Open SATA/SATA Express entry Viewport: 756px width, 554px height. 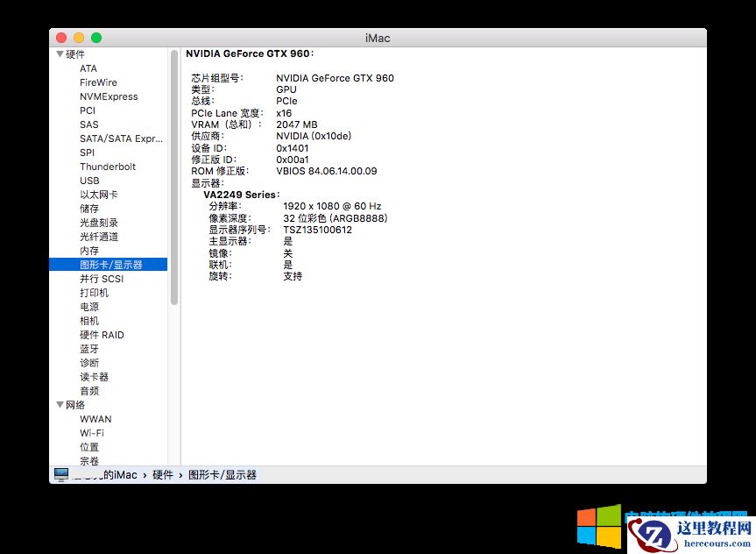tap(121, 138)
